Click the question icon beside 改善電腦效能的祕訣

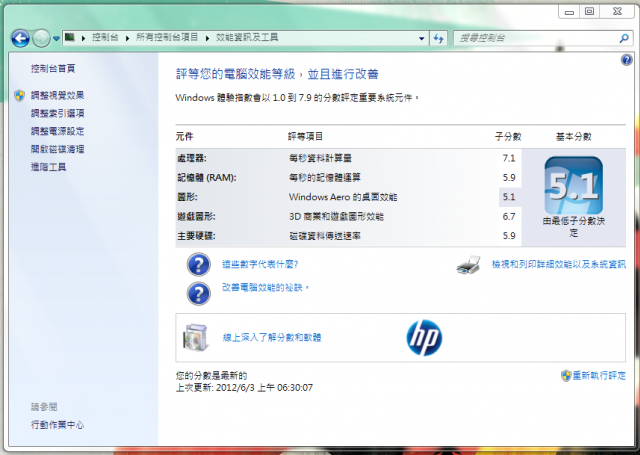(x=199, y=293)
